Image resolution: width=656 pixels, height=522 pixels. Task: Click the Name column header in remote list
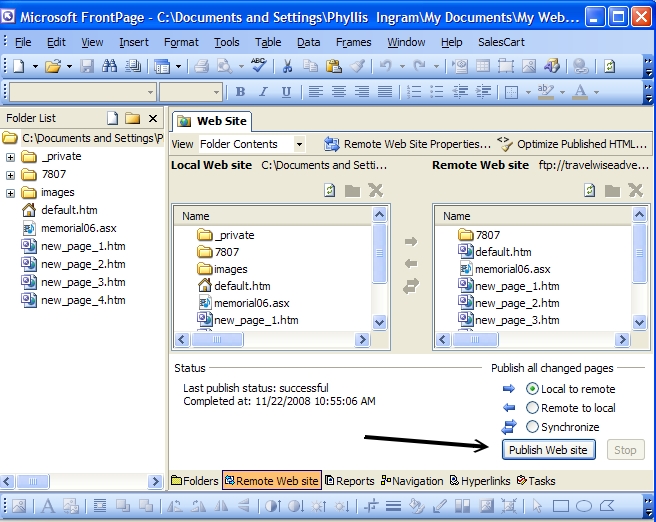[533, 216]
